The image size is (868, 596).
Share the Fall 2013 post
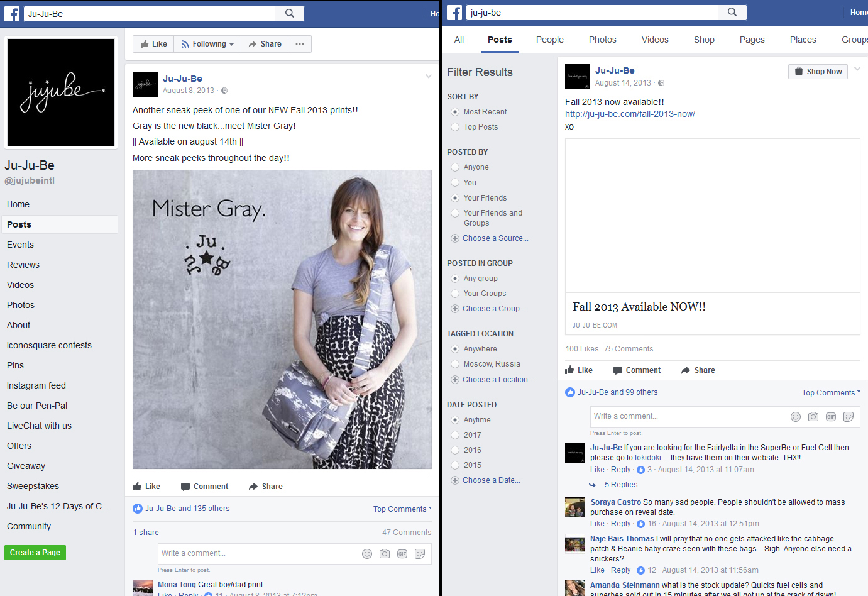tap(698, 370)
